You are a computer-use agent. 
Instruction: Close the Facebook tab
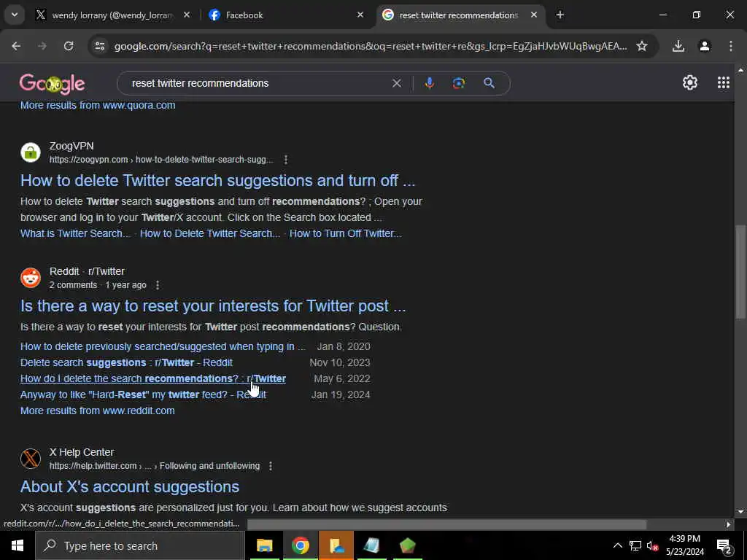point(360,15)
